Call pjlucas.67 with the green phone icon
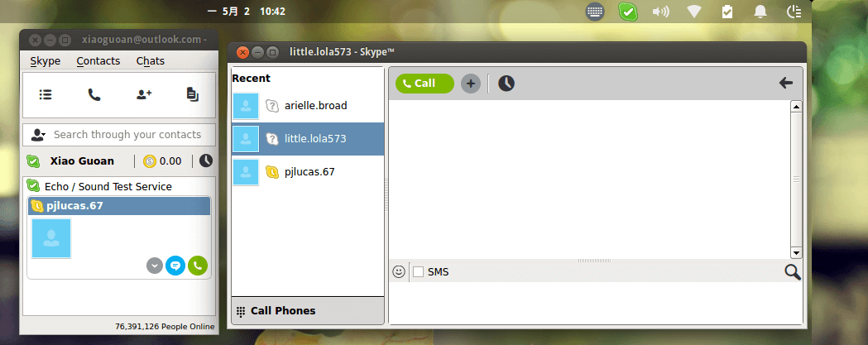The width and height of the screenshot is (868, 345). [198, 266]
